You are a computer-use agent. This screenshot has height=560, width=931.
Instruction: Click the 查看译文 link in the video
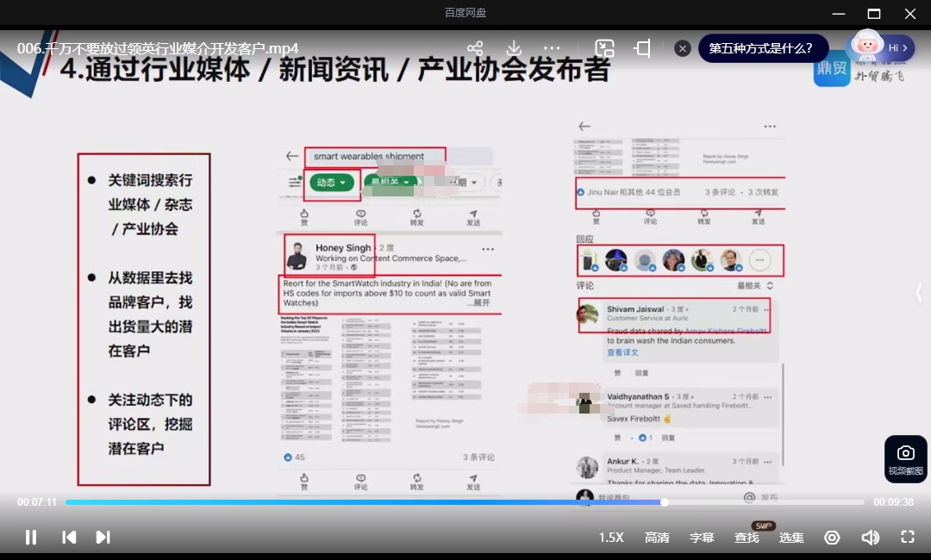pyautogui.click(x=622, y=352)
